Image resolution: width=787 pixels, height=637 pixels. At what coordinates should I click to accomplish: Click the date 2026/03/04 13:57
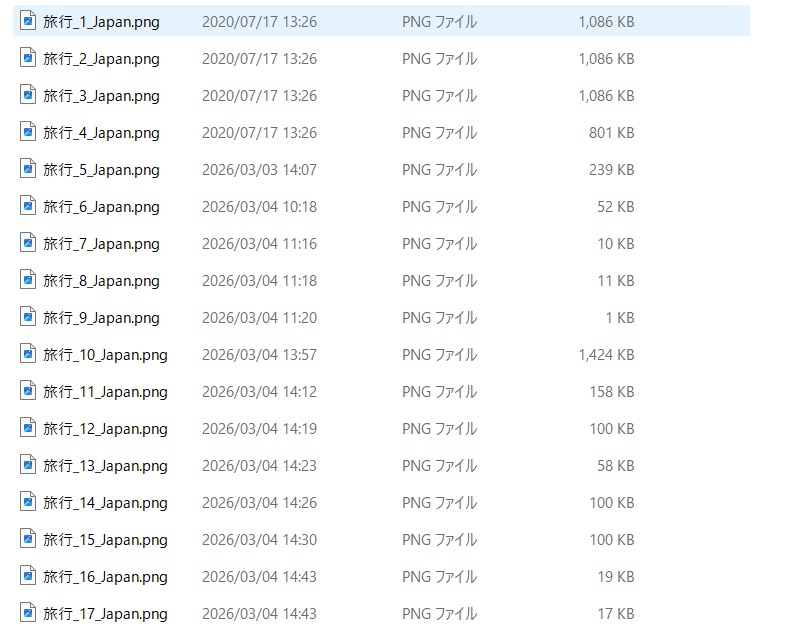(259, 355)
